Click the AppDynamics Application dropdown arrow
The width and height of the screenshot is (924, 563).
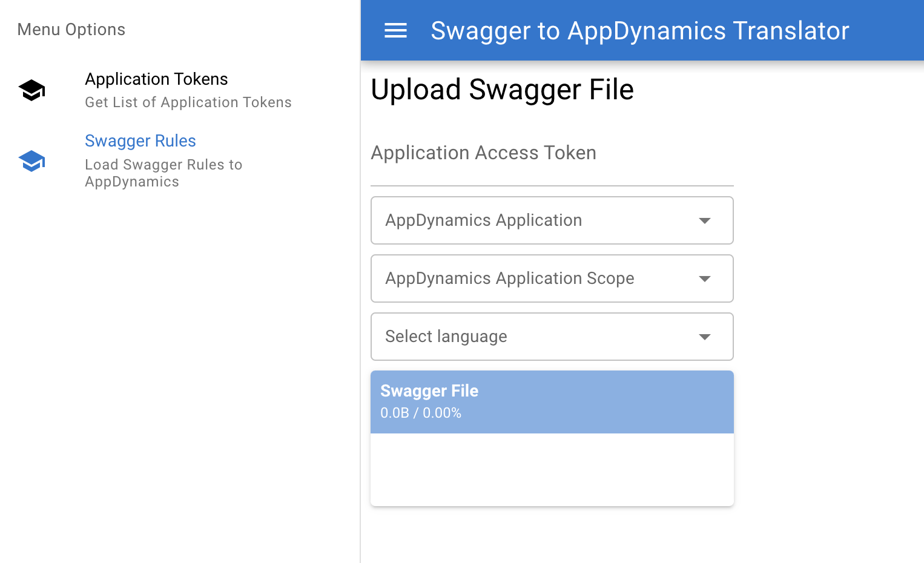pyautogui.click(x=705, y=220)
